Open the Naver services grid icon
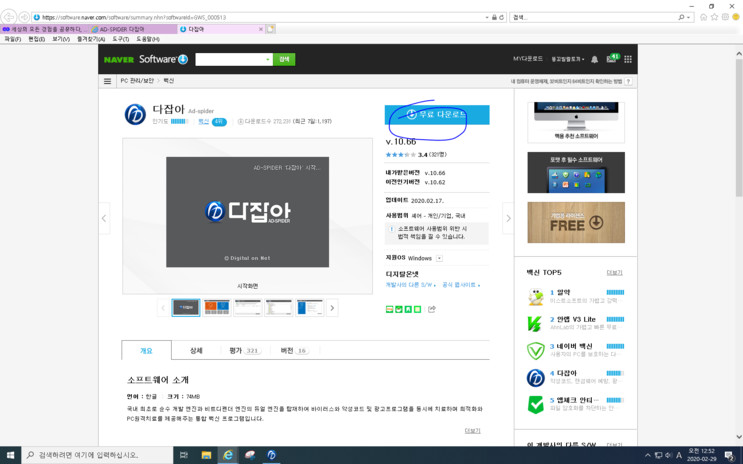The width and height of the screenshot is (743, 464). click(628, 59)
